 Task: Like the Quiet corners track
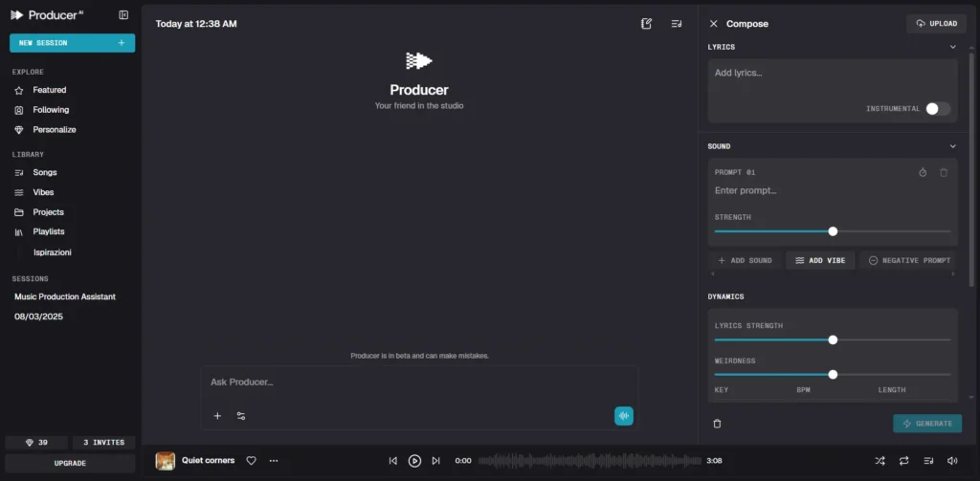point(252,461)
